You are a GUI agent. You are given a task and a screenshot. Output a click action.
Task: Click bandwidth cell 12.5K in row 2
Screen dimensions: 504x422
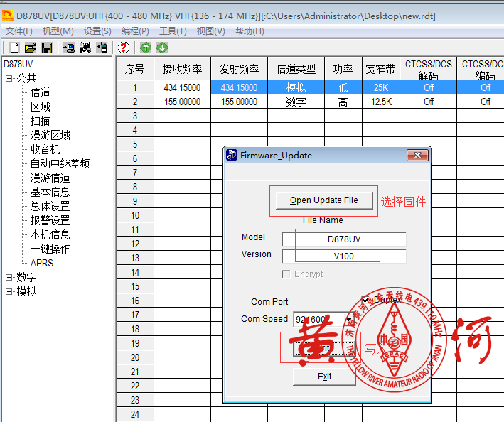click(381, 102)
